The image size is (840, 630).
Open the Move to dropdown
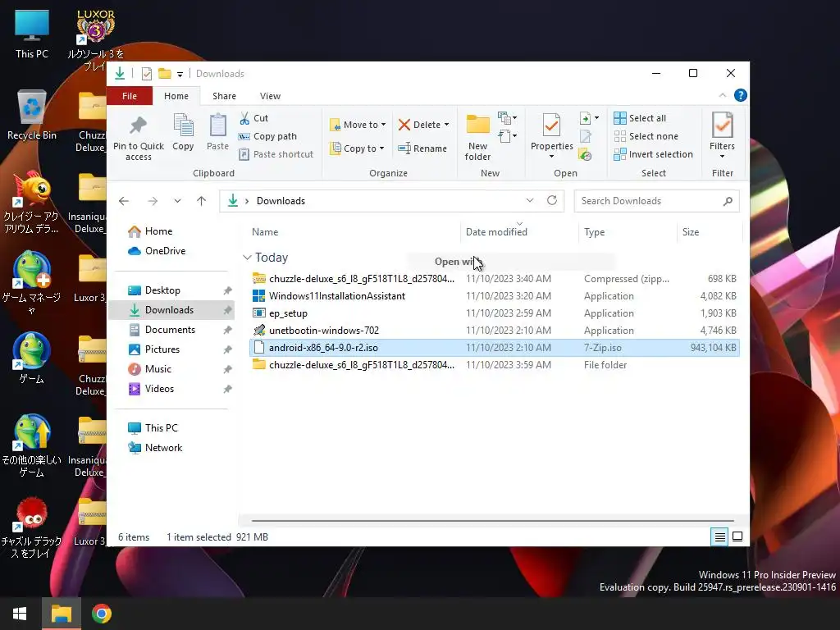click(x=358, y=125)
